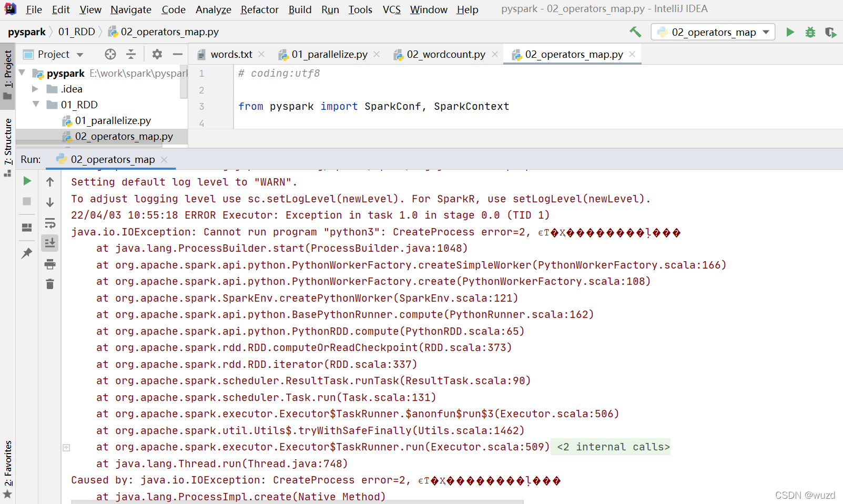Collapse the pyspark project root
Screen dimensions: 843x504
22,73
